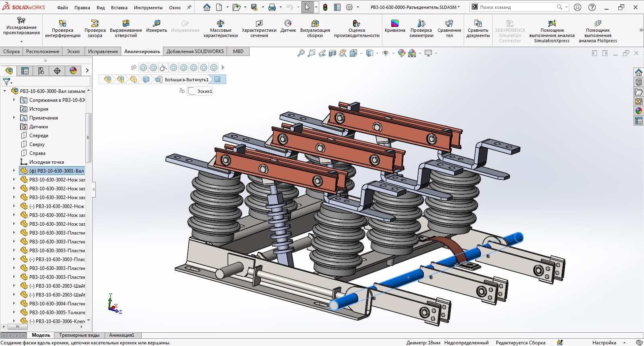Switch to the Добавления SOLIDWORKS tab

[x=195, y=51]
